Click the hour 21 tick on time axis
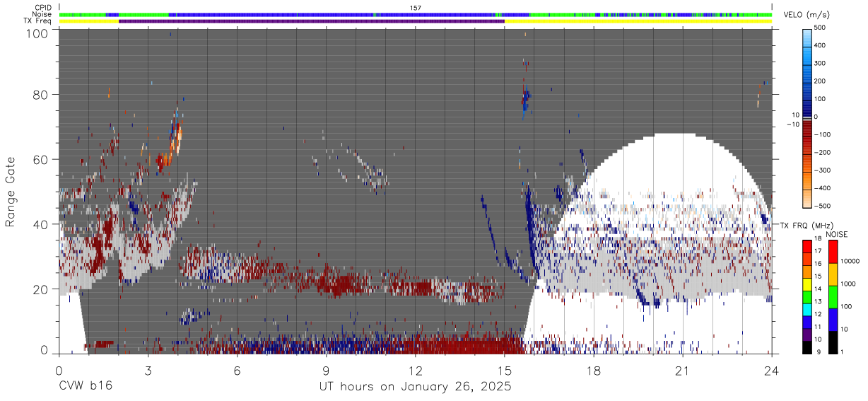 683,370
